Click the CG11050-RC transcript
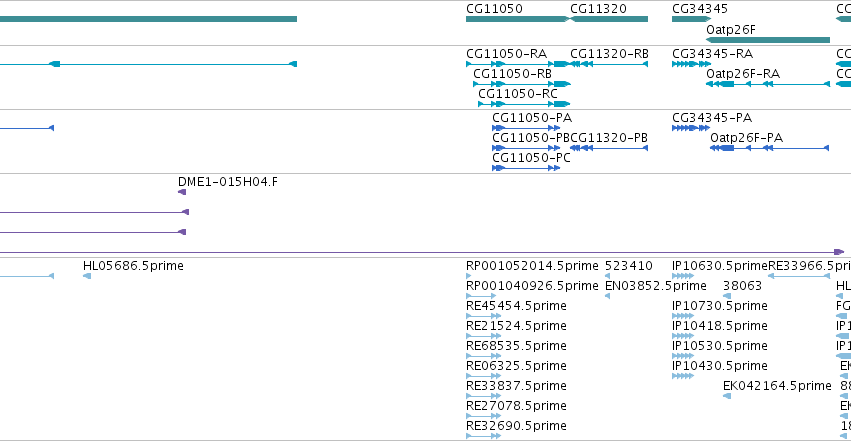Viewport: 851px width, 441px height. click(x=524, y=104)
